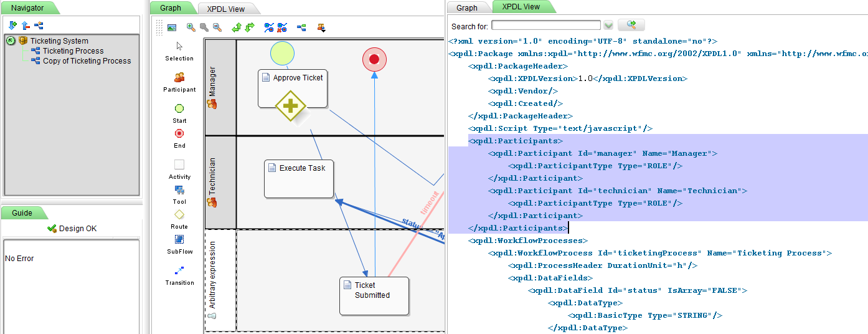Click the expand-all icon in Navigator

[x=12, y=26]
